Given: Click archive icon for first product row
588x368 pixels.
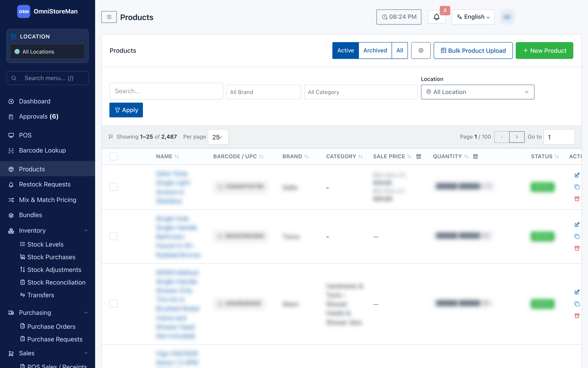Looking at the screenshot, I should pos(577,199).
